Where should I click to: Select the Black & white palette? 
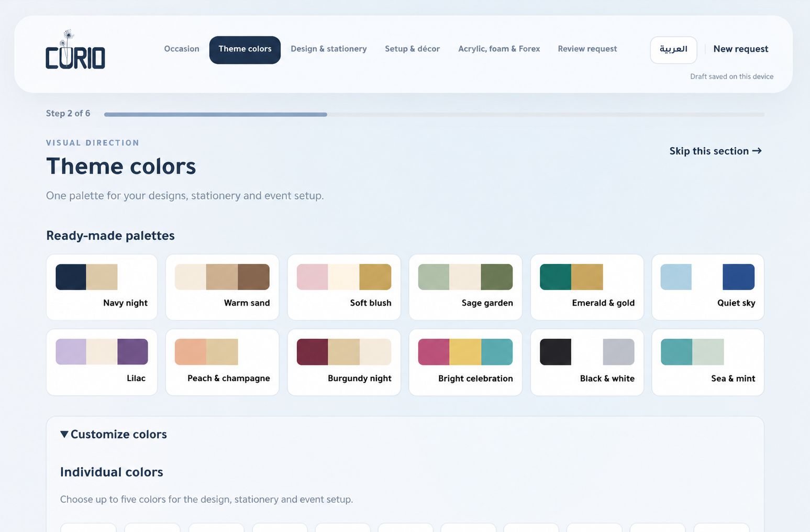tap(587, 362)
